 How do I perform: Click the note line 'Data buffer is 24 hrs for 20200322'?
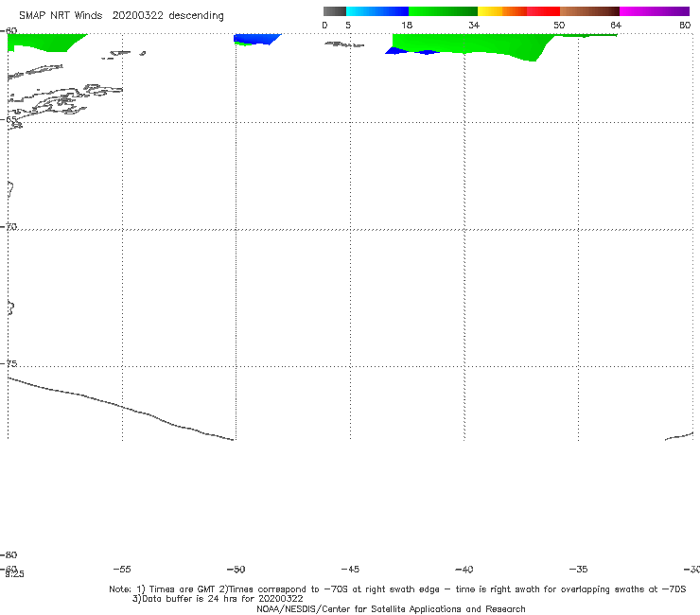(218, 599)
